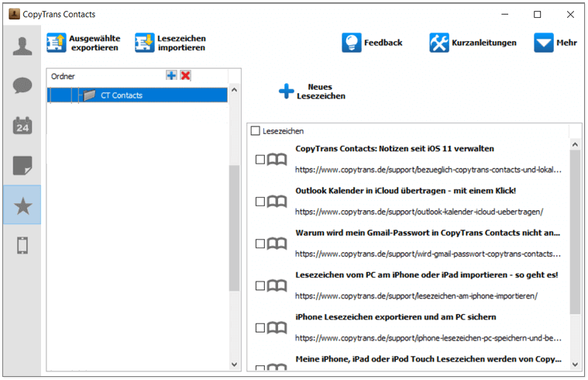
Task: Click Ausgewählte exportieren toolbar button
Action: tap(84, 43)
